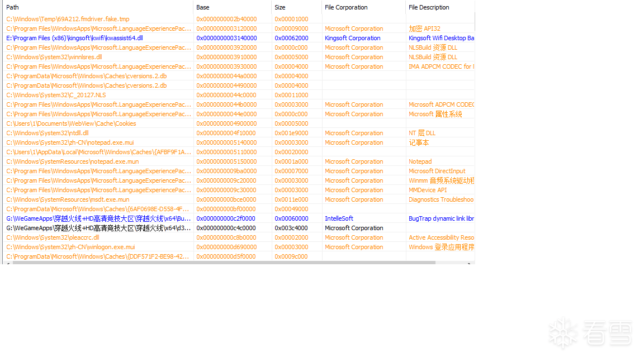The image size is (644, 362).
Task: Select the Caches\{DDF571F2-BE98-42… path entry
Action: pyautogui.click(x=98, y=256)
